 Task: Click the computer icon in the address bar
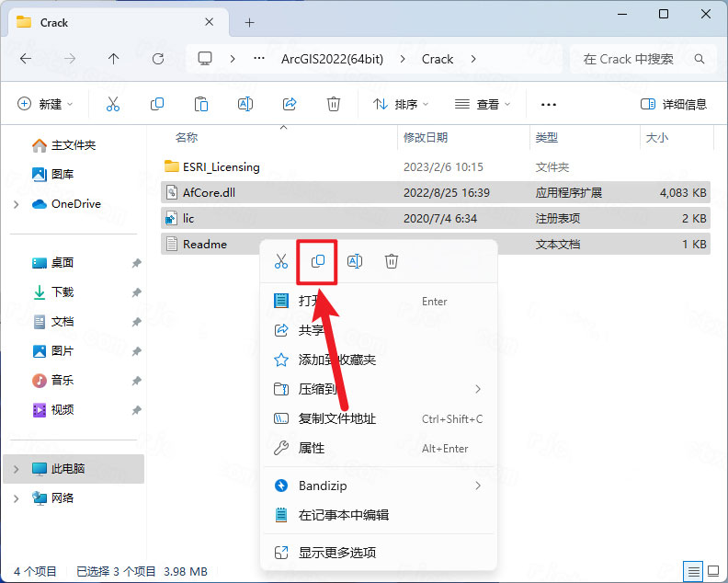pos(205,59)
